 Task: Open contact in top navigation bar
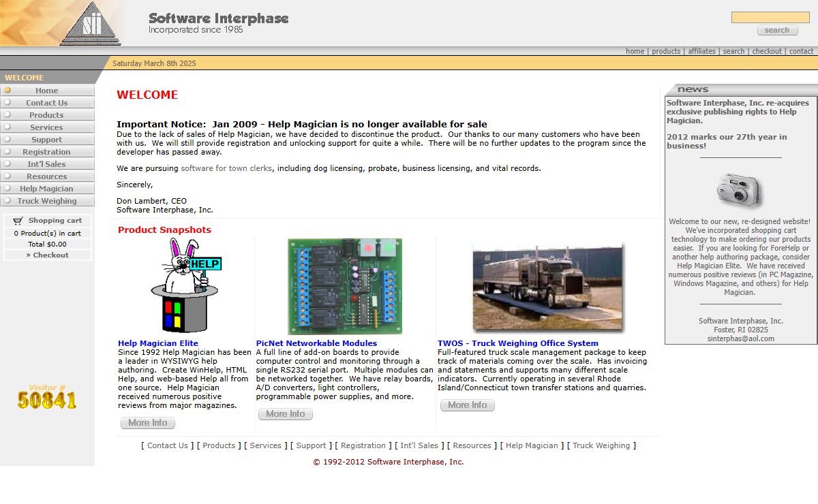tap(801, 51)
